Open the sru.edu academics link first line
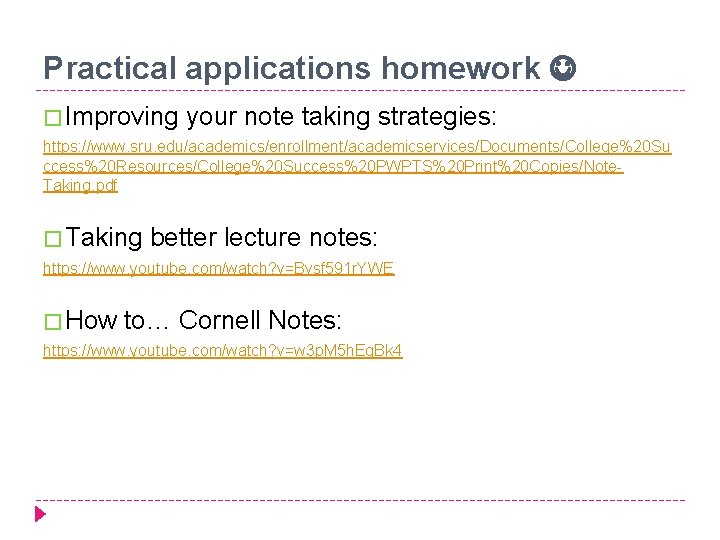 357,147
